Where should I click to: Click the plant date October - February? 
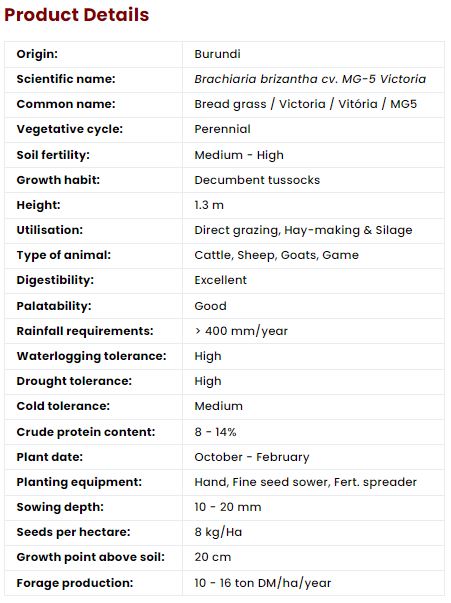pos(251,457)
